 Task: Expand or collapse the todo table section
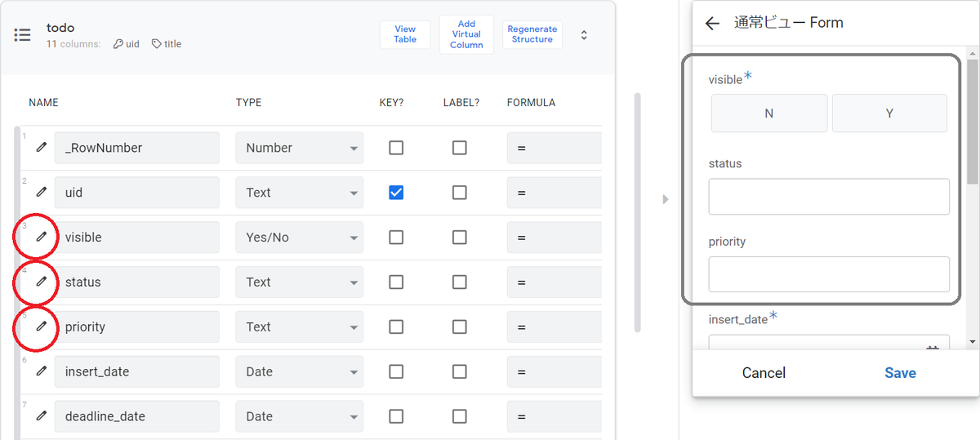coord(584,35)
